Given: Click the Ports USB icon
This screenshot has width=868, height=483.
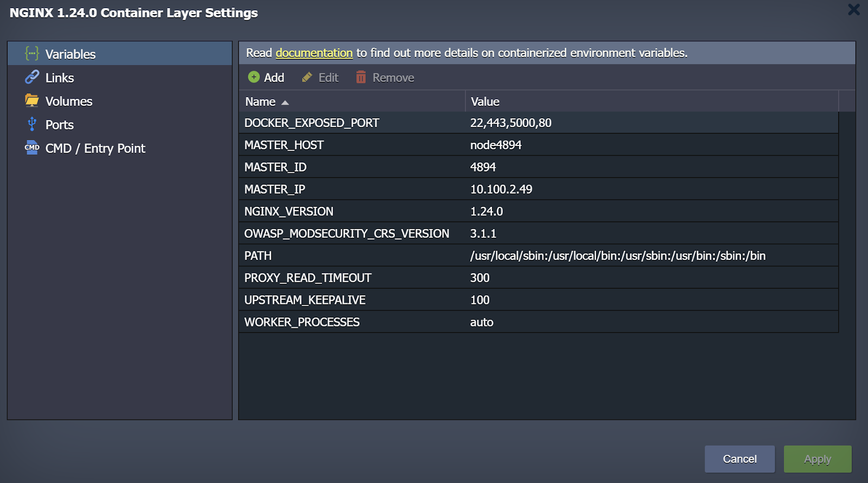Looking at the screenshot, I should pyautogui.click(x=32, y=124).
